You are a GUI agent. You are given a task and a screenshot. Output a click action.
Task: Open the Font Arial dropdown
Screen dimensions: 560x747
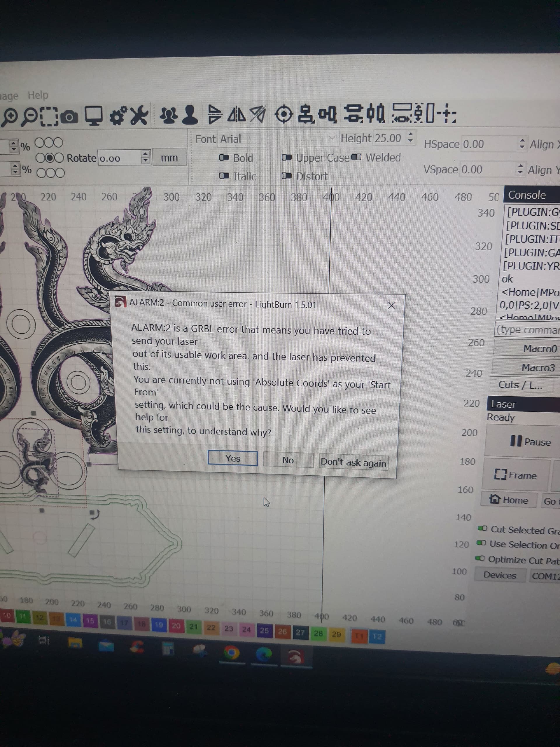pyautogui.click(x=277, y=139)
